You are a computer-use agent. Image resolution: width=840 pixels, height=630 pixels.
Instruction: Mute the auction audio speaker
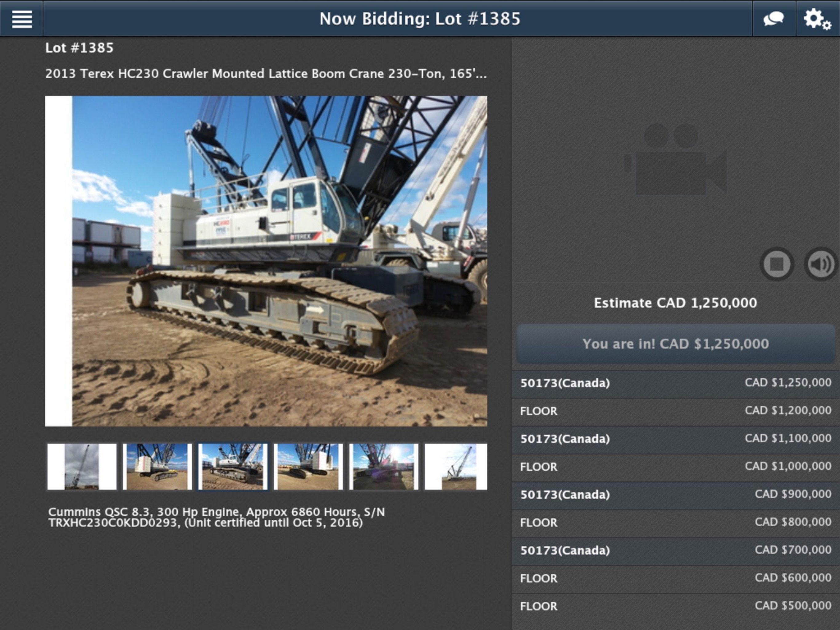(820, 264)
